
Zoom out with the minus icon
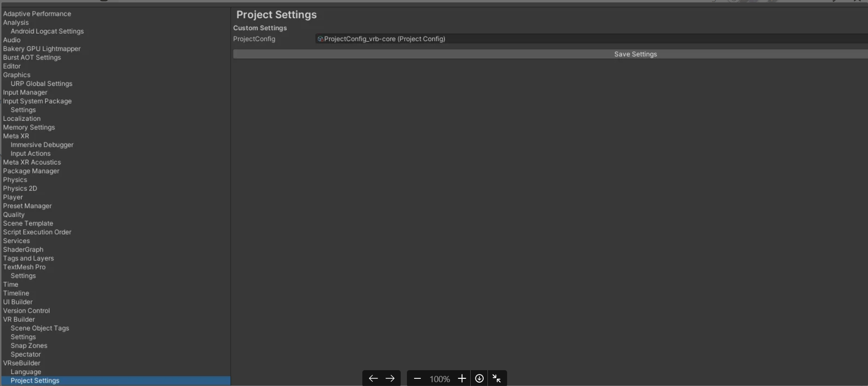pos(417,378)
